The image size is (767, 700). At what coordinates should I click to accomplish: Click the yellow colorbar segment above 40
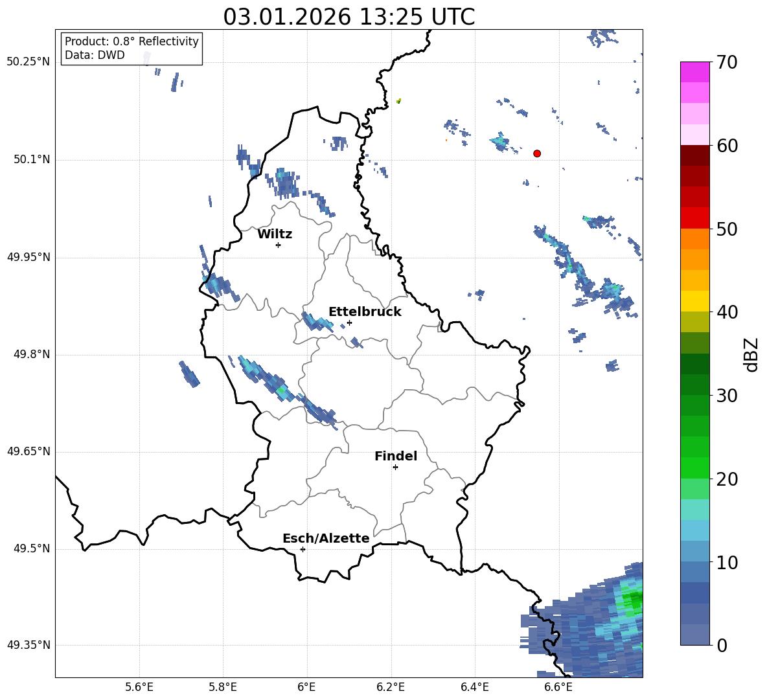pyautogui.click(x=694, y=301)
